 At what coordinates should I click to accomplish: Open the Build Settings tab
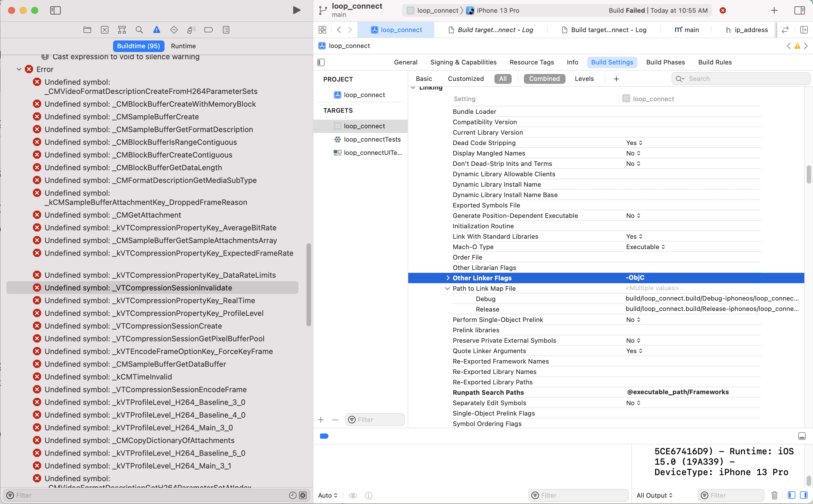coord(612,62)
